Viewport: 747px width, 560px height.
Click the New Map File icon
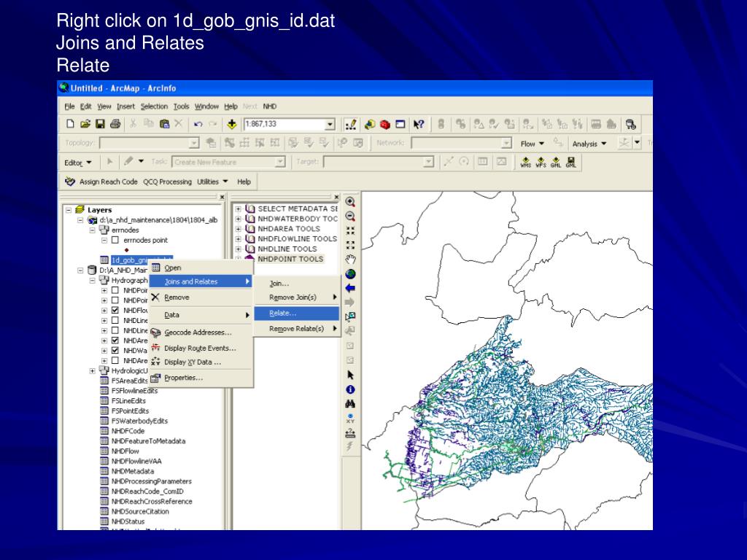coord(70,124)
